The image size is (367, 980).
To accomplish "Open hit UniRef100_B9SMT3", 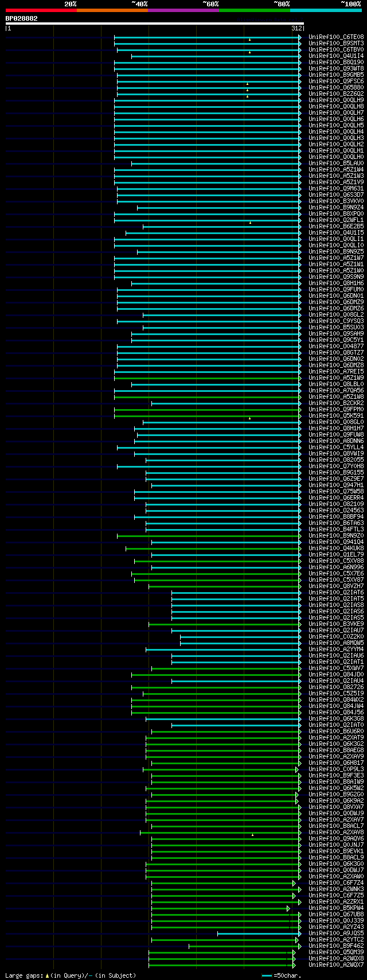I will pyautogui.click(x=336, y=43).
